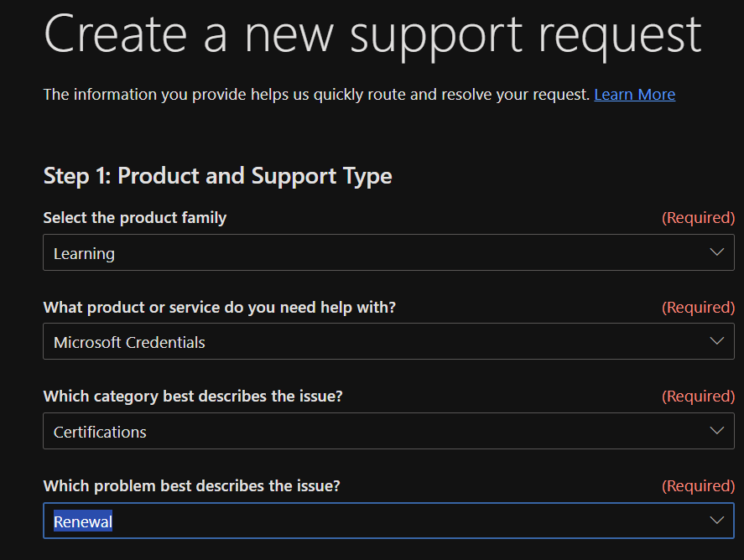
Task: Click the (Required) marker beside problem question
Action: (x=698, y=486)
